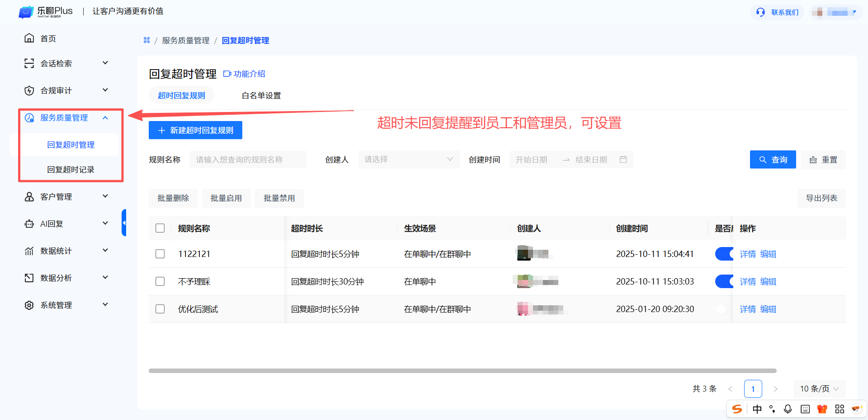The height and width of the screenshot is (420, 868).
Task: Open the feature introduction video icon
Action: pos(227,74)
